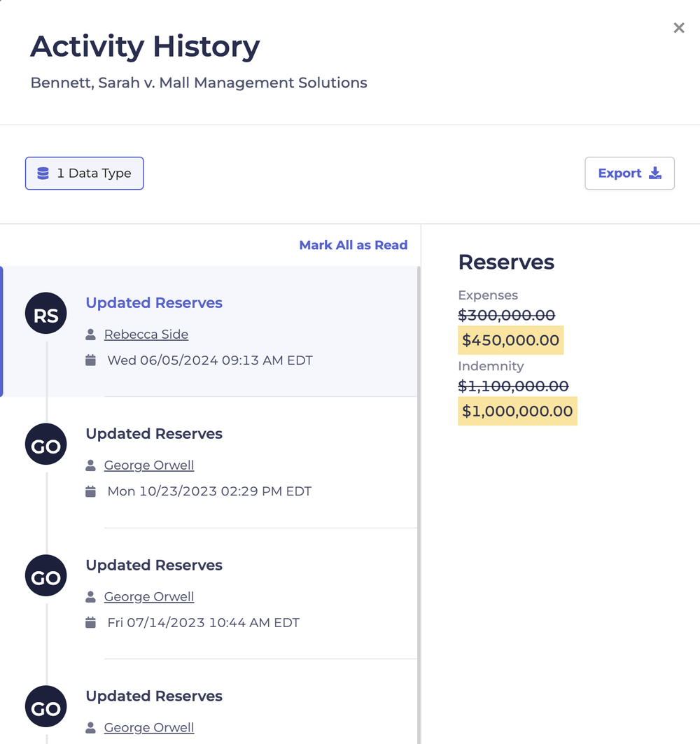Select the RS avatar for Rebecca Side

pyautogui.click(x=46, y=313)
